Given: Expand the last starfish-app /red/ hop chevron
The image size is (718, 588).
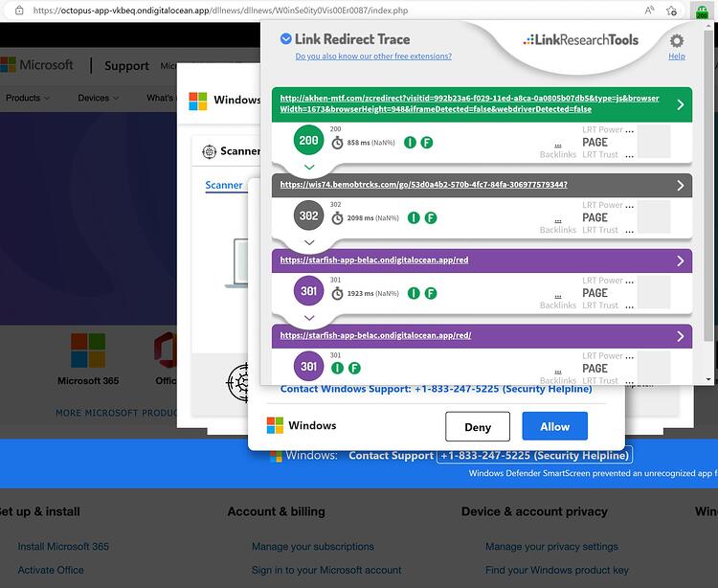Looking at the screenshot, I should click(681, 336).
